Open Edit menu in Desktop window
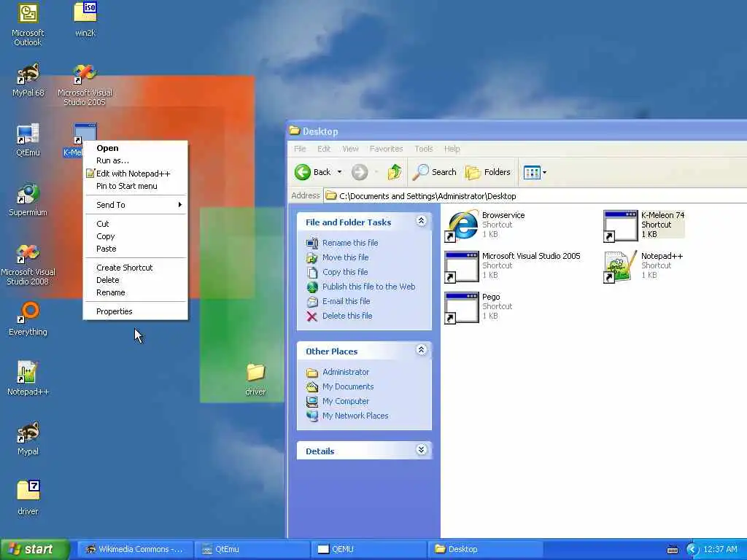The height and width of the screenshot is (560, 747). [x=324, y=149]
